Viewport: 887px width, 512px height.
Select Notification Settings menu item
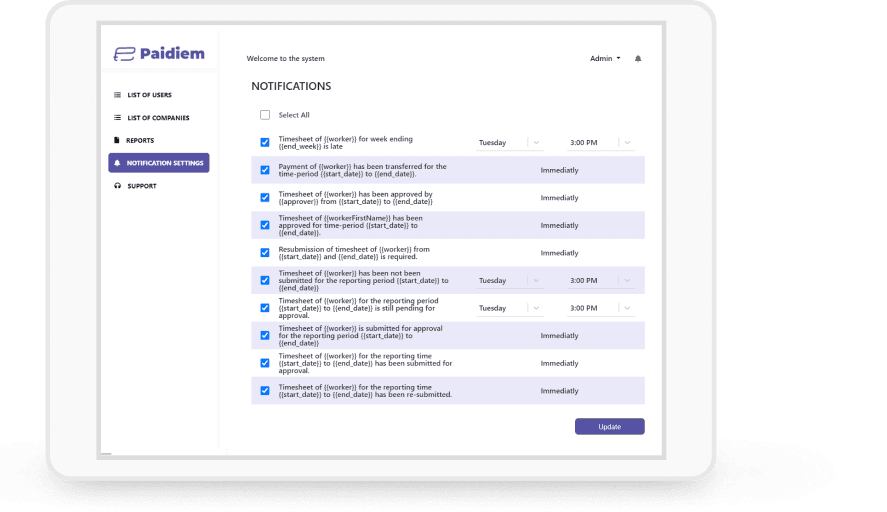[159, 163]
